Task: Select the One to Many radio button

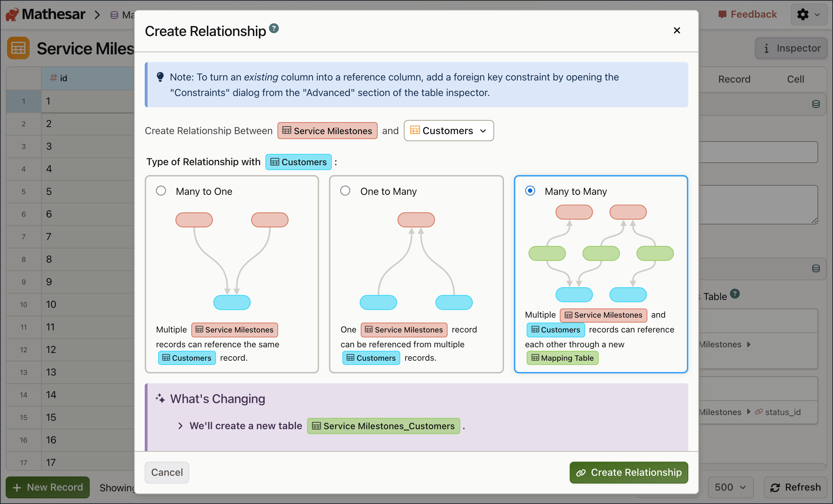Action: coord(345,191)
